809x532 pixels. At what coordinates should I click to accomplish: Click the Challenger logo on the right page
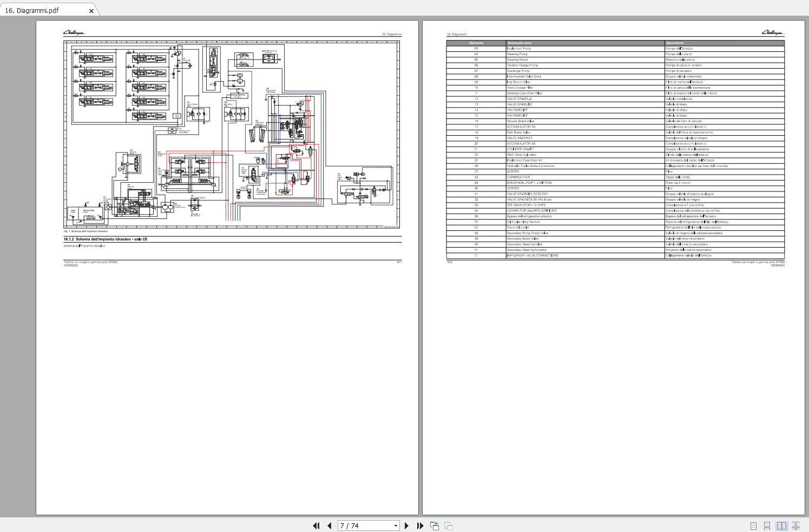772,33
